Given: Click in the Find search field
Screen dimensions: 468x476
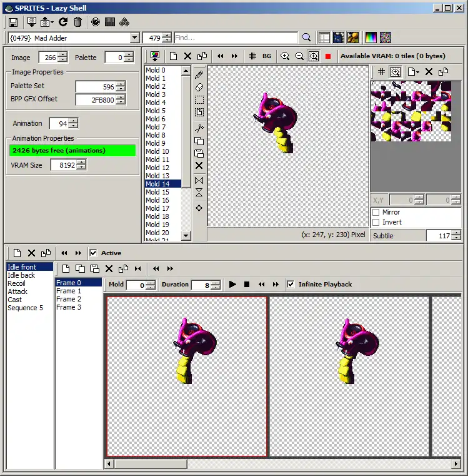Looking at the screenshot, I should (x=236, y=38).
